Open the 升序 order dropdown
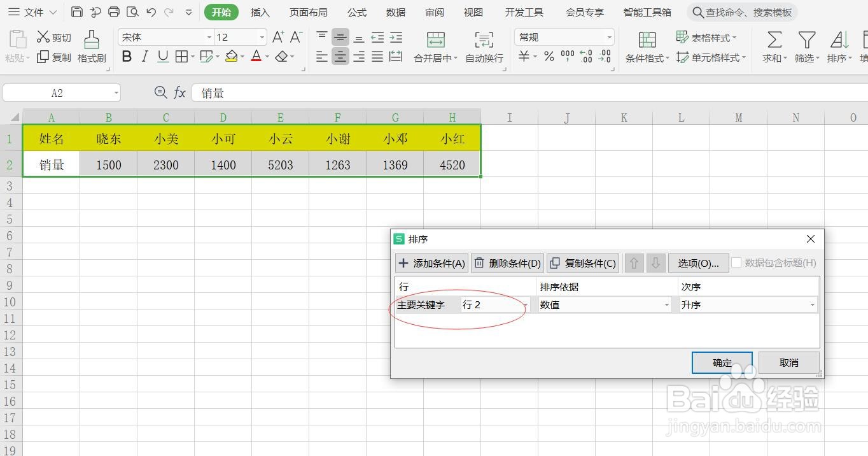 (x=748, y=305)
